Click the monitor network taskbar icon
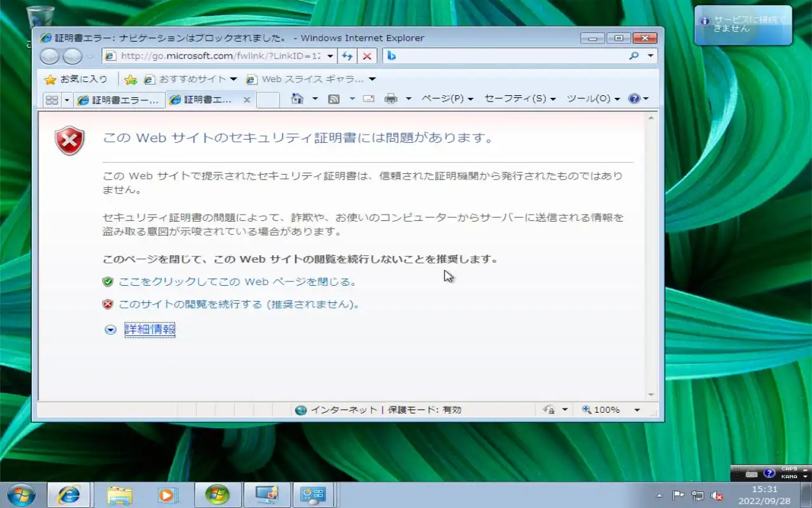812x508 pixels. (266, 495)
